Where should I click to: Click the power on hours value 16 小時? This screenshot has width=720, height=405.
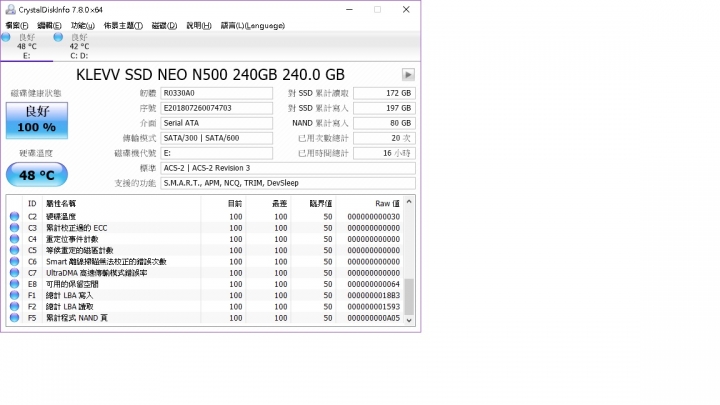pyautogui.click(x=384, y=153)
